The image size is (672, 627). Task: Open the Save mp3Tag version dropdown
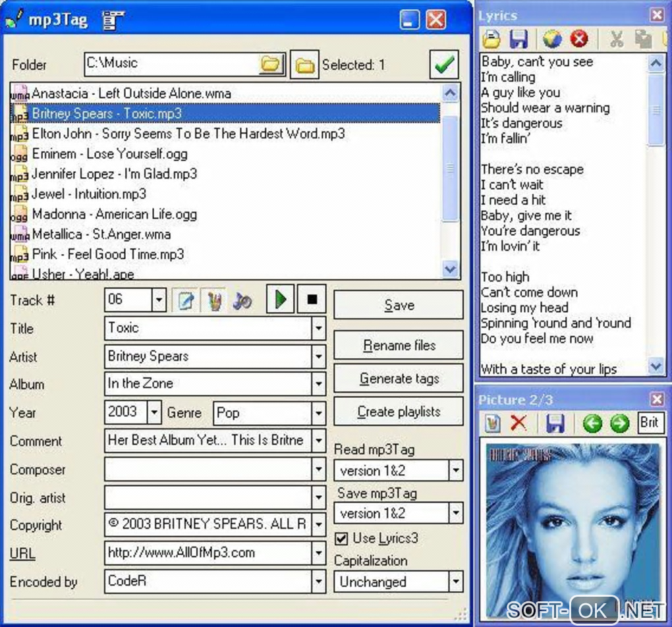tap(456, 512)
